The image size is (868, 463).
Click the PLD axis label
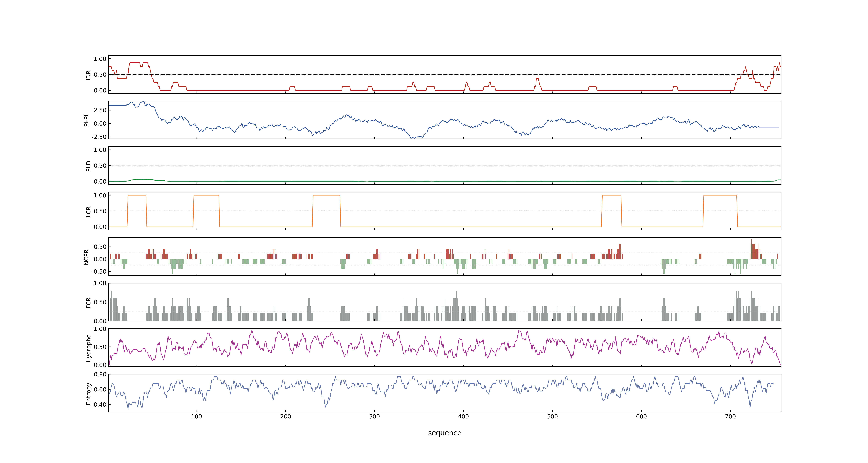pyautogui.click(x=88, y=166)
